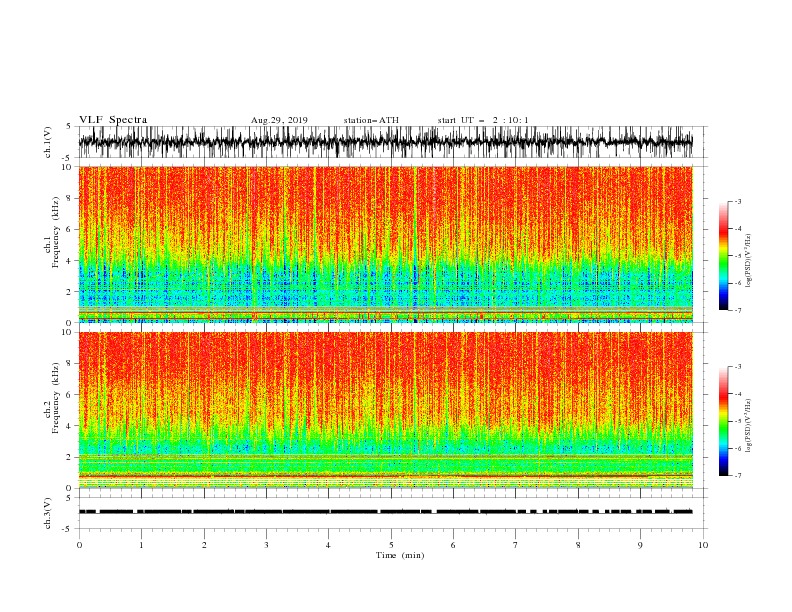Click the "Time (min)" axis label
792x612 pixels.
coord(400,555)
